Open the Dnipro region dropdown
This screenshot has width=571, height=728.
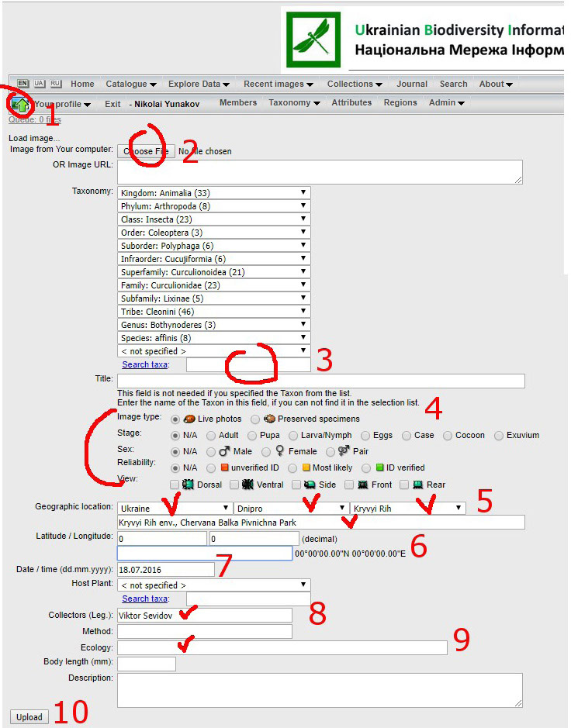click(292, 509)
